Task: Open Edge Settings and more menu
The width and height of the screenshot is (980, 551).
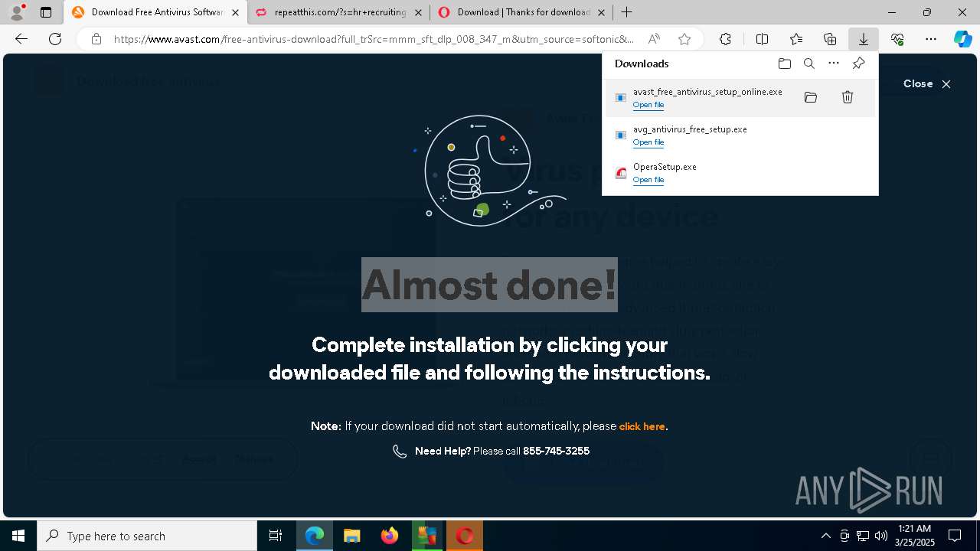Action: click(931, 39)
